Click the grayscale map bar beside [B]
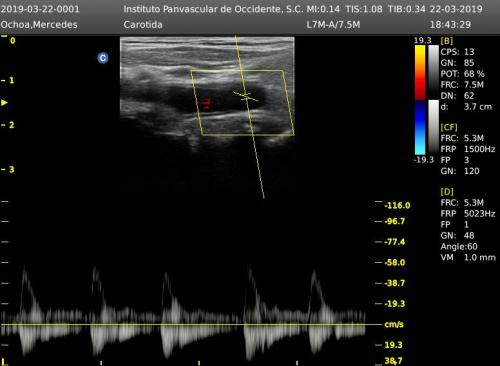The height and width of the screenshot is (366, 500). (433, 73)
